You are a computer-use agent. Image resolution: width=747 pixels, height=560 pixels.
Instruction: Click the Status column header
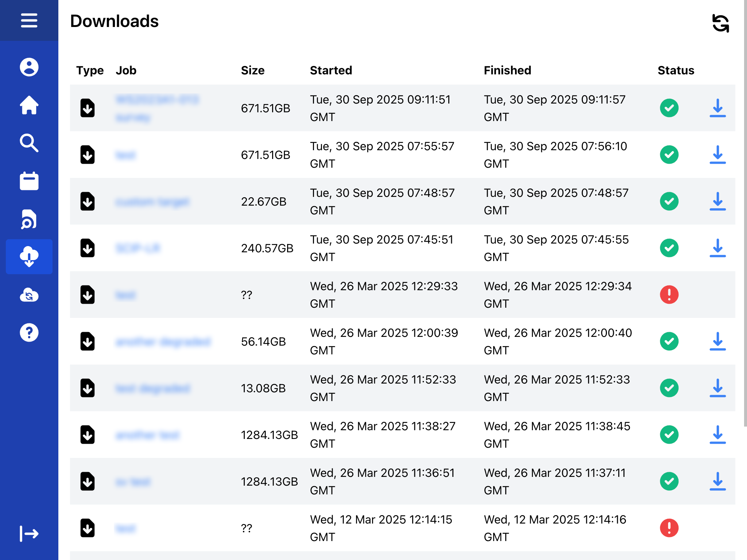tap(676, 70)
